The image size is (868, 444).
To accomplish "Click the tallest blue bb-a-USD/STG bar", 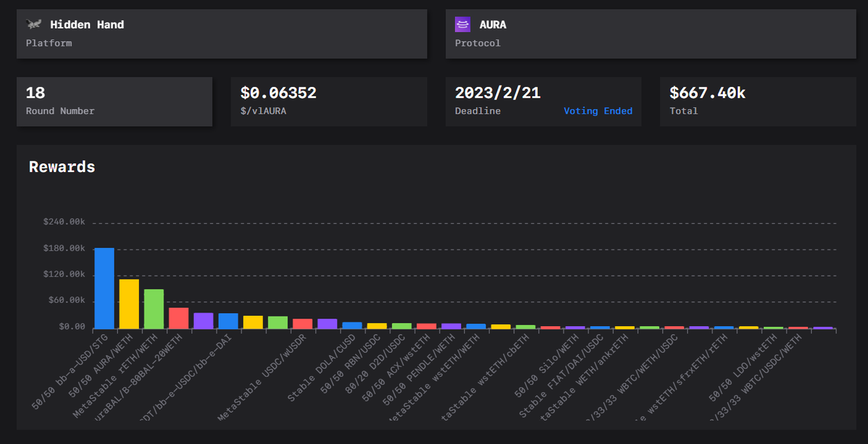I will [104, 288].
